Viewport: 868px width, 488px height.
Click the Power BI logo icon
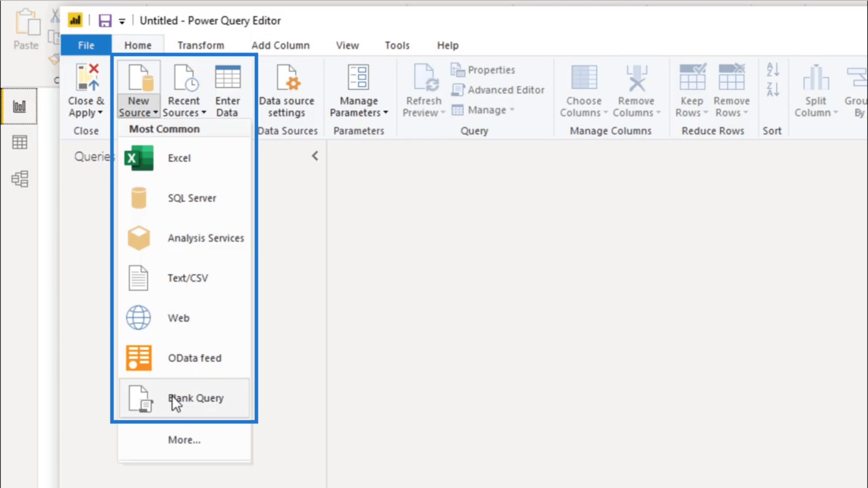75,21
